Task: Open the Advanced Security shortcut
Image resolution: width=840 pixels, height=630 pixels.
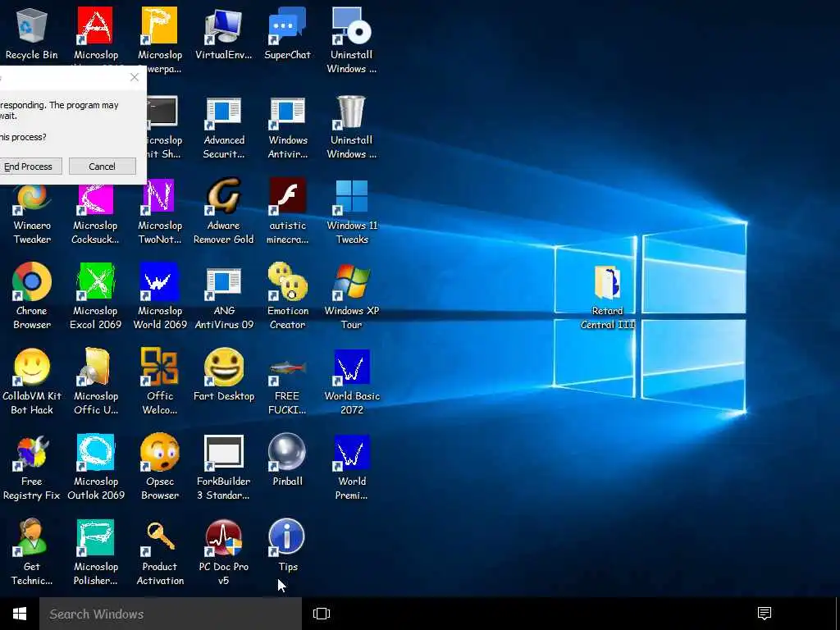Action: coord(224,112)
